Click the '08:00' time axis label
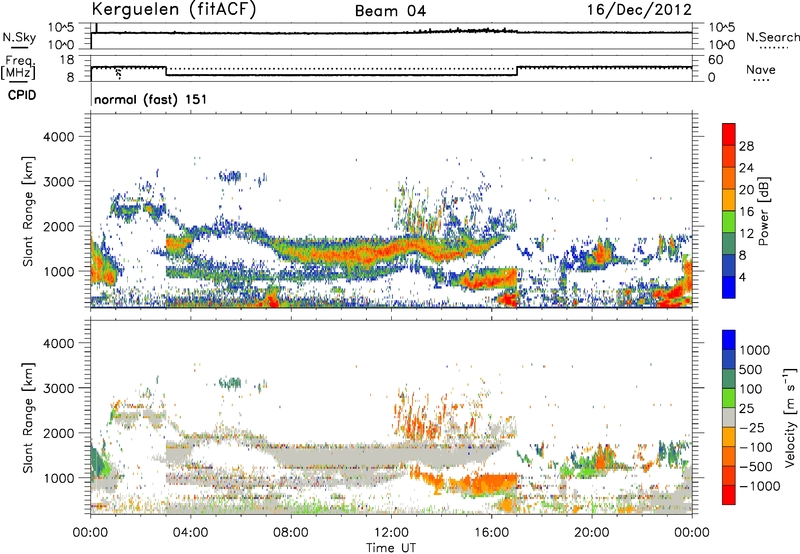 point(290,533)
